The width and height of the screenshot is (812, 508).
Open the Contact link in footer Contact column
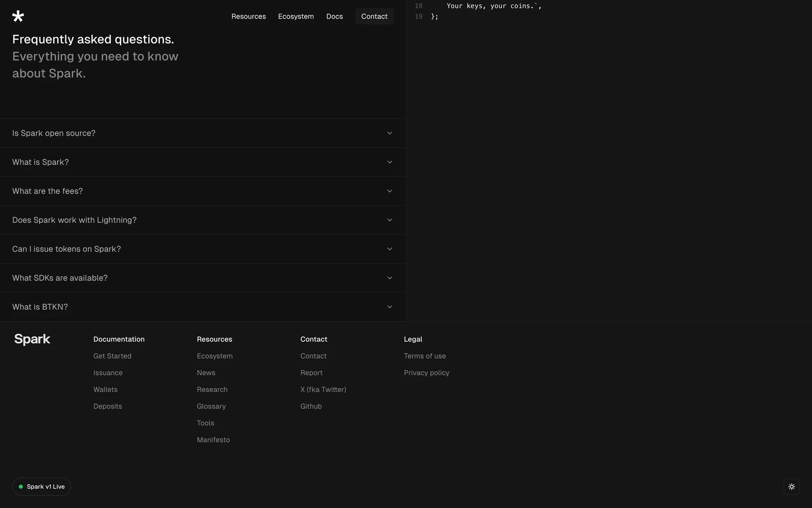(314, 356)
